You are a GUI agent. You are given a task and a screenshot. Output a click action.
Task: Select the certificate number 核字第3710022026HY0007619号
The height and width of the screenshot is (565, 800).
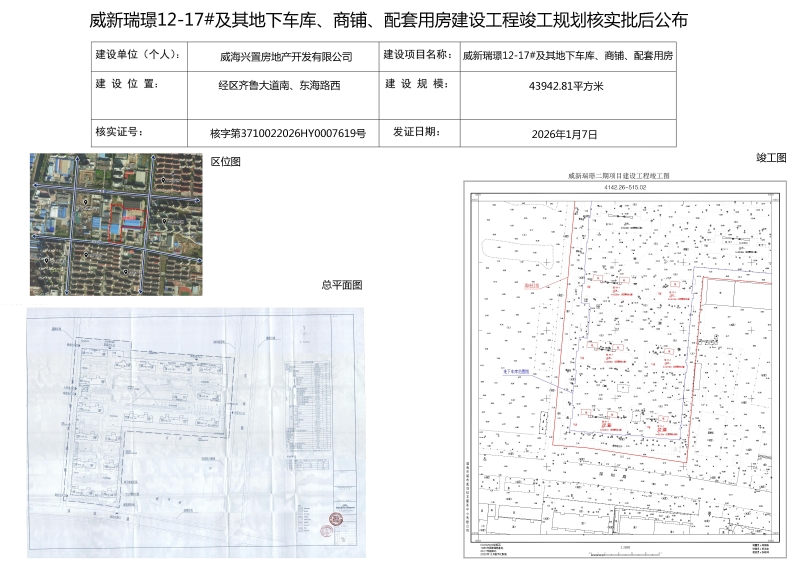tap(286, 132)
